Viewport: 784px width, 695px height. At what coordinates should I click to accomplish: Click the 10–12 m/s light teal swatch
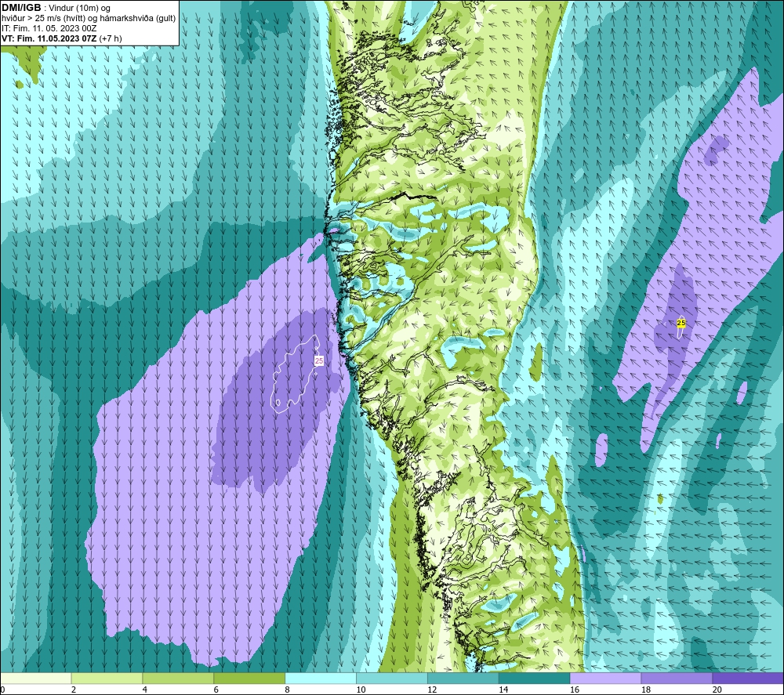coord(392,678)
